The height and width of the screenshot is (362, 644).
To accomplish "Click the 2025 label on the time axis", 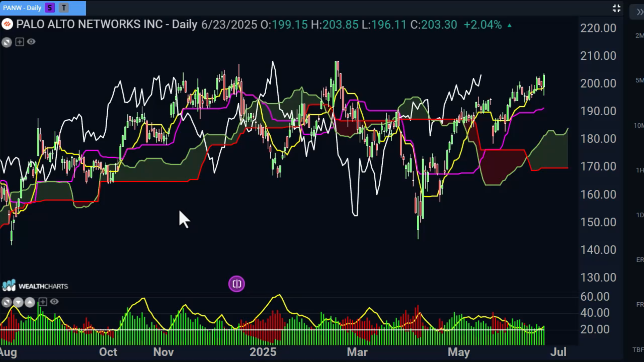I will click(x=263, y=352).
